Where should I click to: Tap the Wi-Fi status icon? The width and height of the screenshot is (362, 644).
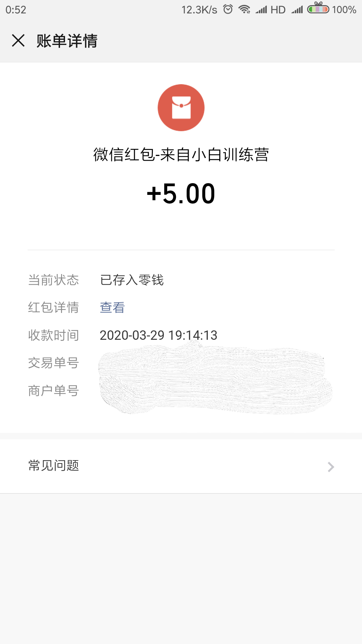point(244,9)
